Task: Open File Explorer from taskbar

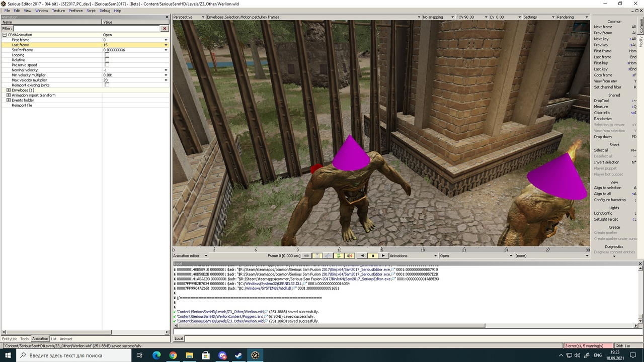Action: pyautogui.click(x=189, y=355)
